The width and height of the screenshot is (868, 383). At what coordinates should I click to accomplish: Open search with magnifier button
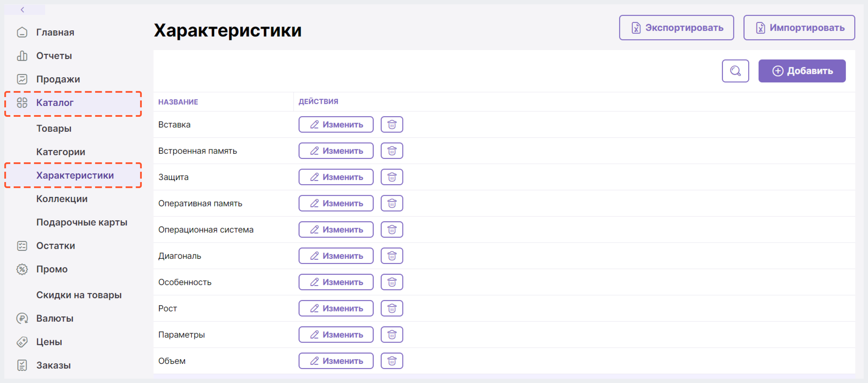735,71
